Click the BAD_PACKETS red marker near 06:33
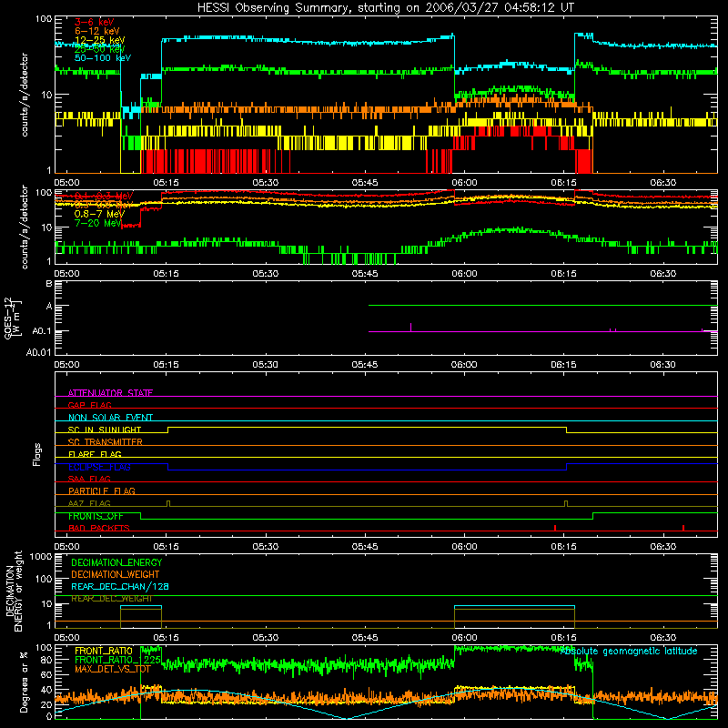Image resolution: width=728 pixels, height=728 pixels. (683, 528)
